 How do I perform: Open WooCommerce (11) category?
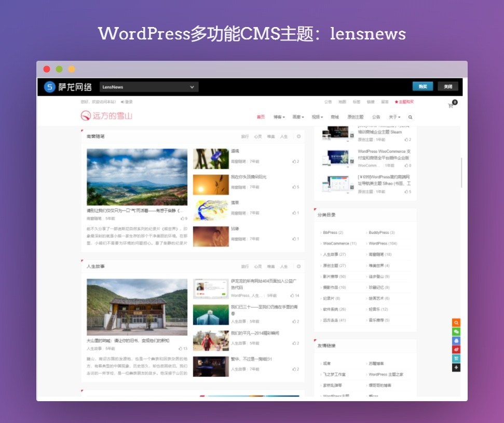[x=339, y=243]
